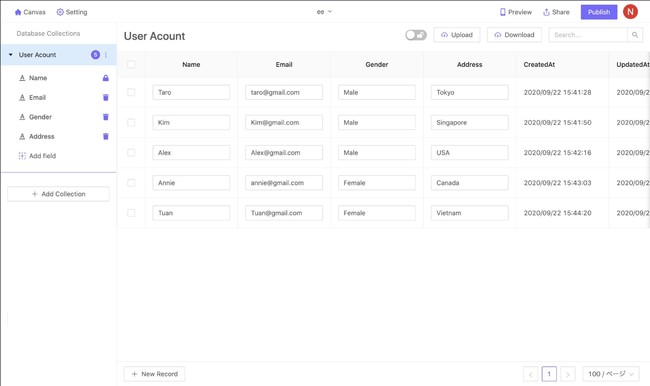Toggle the lock switch beside Upload
This screenshot has width=650, height=386.
(x=416, y=35)
